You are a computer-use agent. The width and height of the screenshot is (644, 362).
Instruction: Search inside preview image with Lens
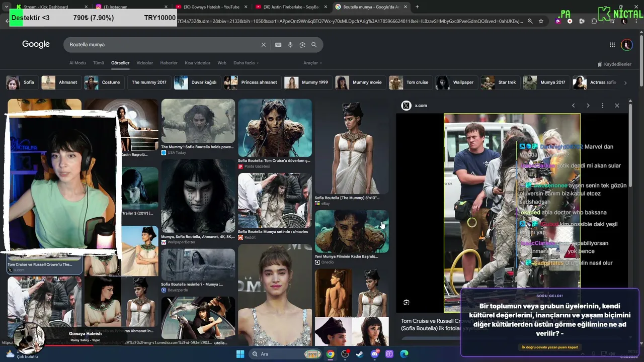[x=407, y=302]
